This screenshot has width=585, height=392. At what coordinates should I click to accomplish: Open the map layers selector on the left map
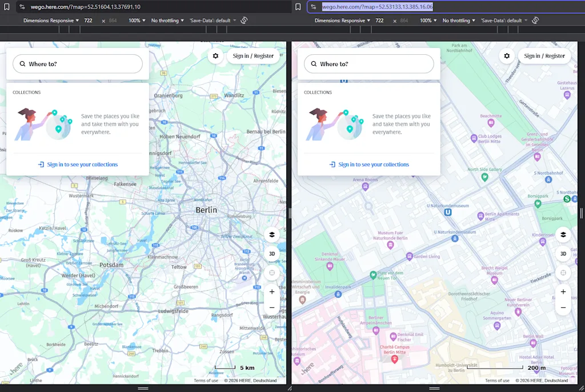[272, 234]
